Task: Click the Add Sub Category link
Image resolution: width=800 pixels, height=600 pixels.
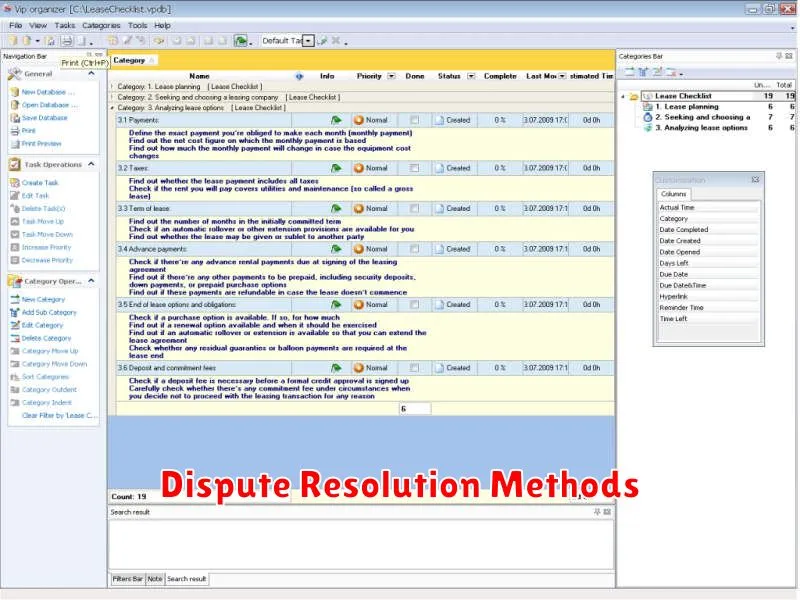Action: pyautogui.click(x=49, y=312)
